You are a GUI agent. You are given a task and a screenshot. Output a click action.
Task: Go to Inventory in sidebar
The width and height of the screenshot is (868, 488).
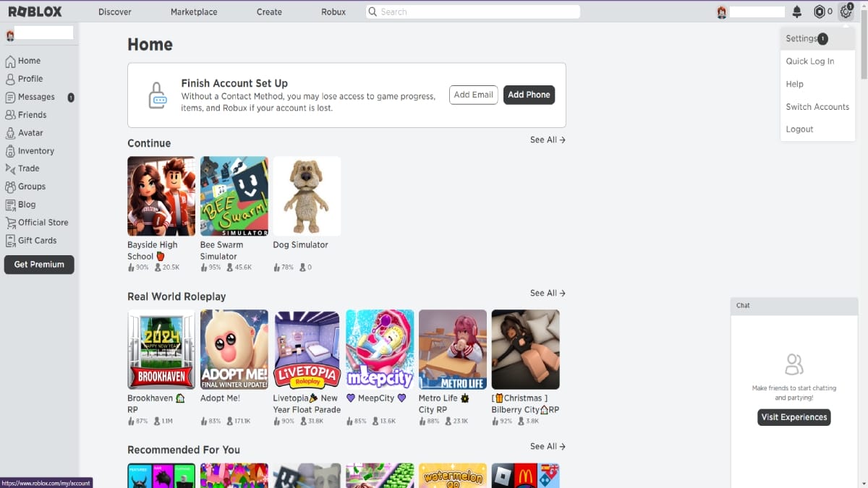pyautogui.click(x=35, y=151)
